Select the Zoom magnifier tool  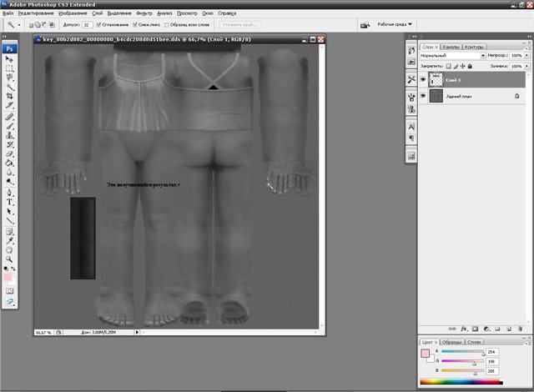point(10,258)
